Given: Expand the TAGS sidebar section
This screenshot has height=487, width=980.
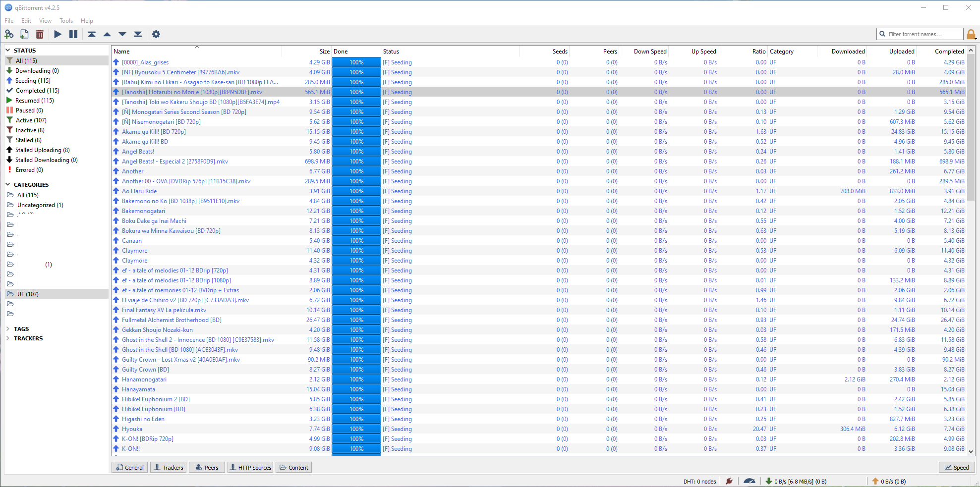Looking at the screenshot, I should (x=8, y=328).
